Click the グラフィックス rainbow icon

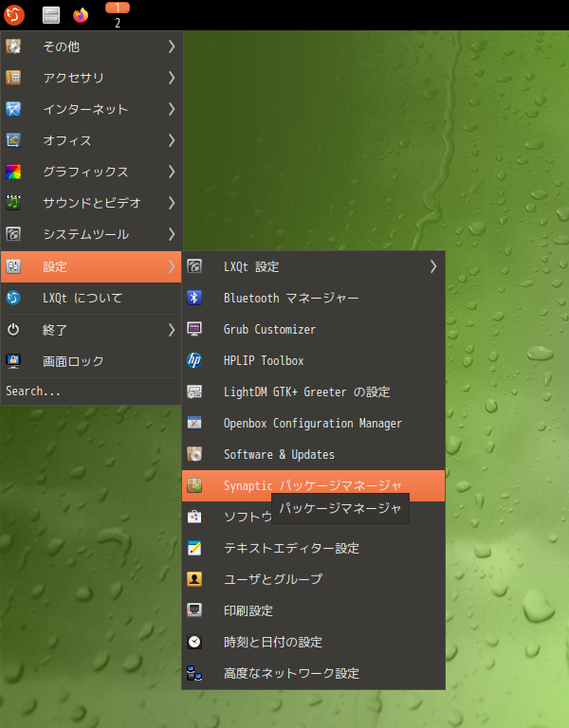(13, 172)
